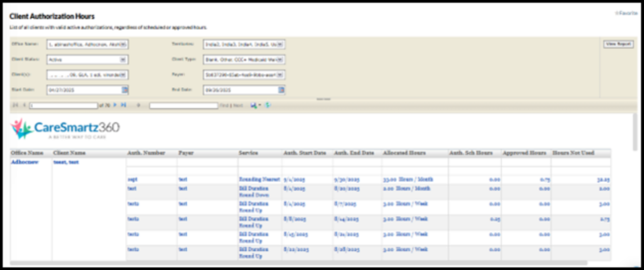
Task: Open the Start Date calendar picker
Action: click(124, 90)
